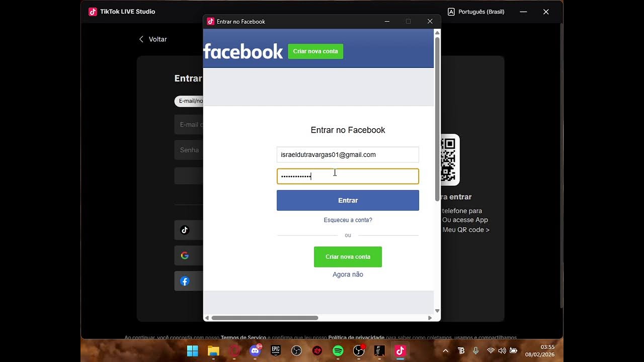Select the TikTok login option icon
The image size is (644, 362).
(x=185, y=230)
